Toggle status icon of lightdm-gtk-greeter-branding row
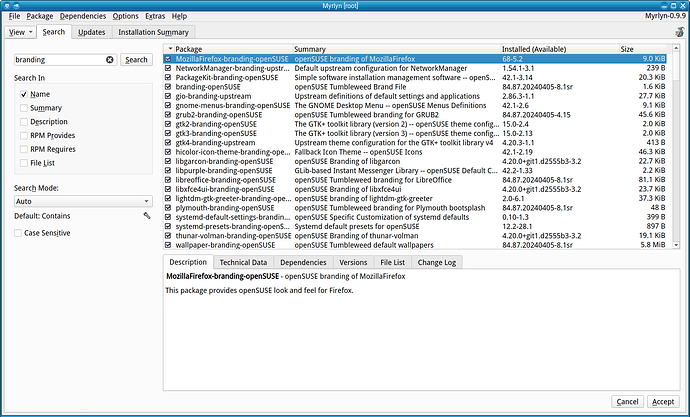 [x=168, y=198]
